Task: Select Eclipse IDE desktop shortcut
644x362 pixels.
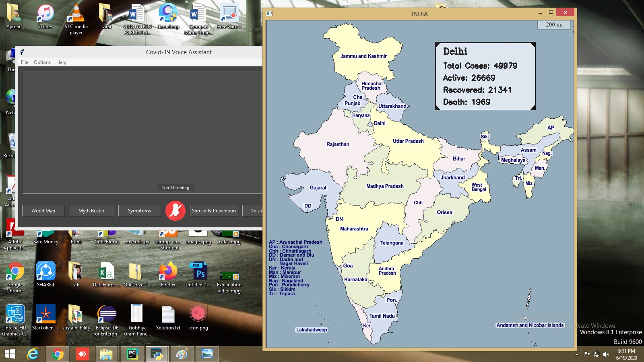Action: click(x=107, y=321)
